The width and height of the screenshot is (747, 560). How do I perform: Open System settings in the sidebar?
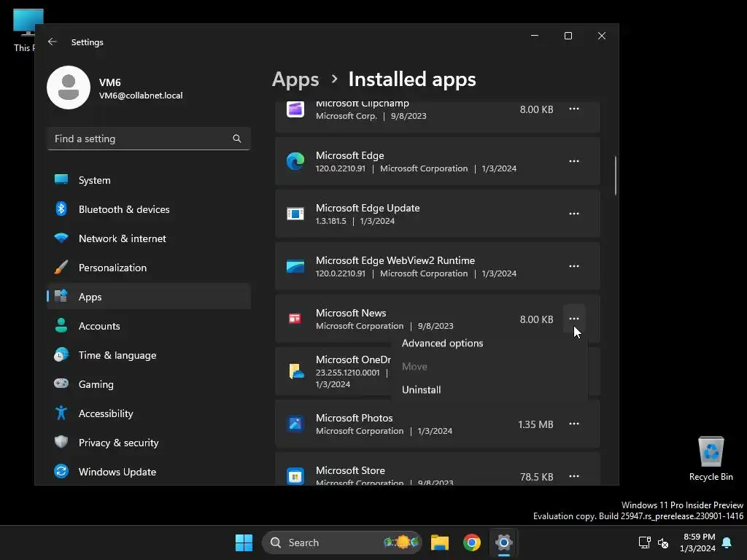(x=149, y=180)
